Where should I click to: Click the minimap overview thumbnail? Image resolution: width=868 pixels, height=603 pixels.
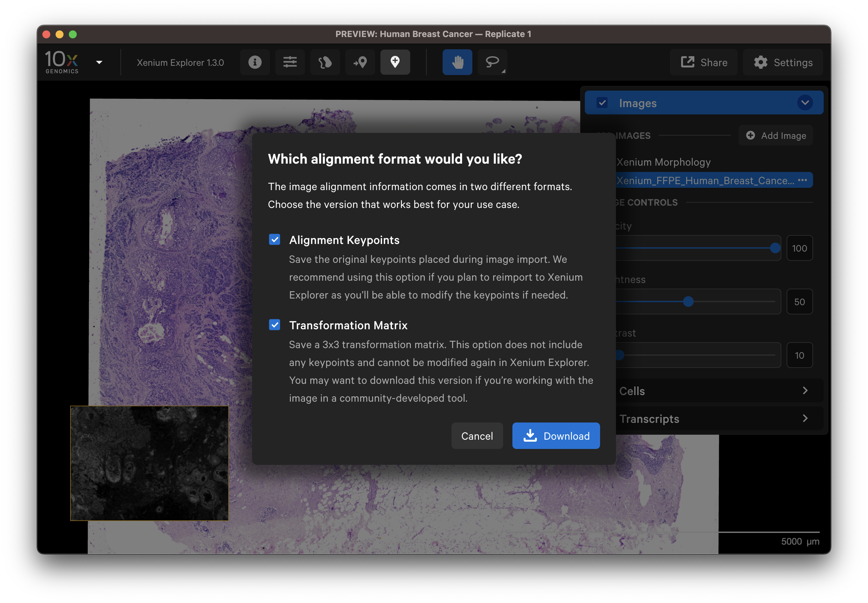pyautogui.click(x=149, y=463)
